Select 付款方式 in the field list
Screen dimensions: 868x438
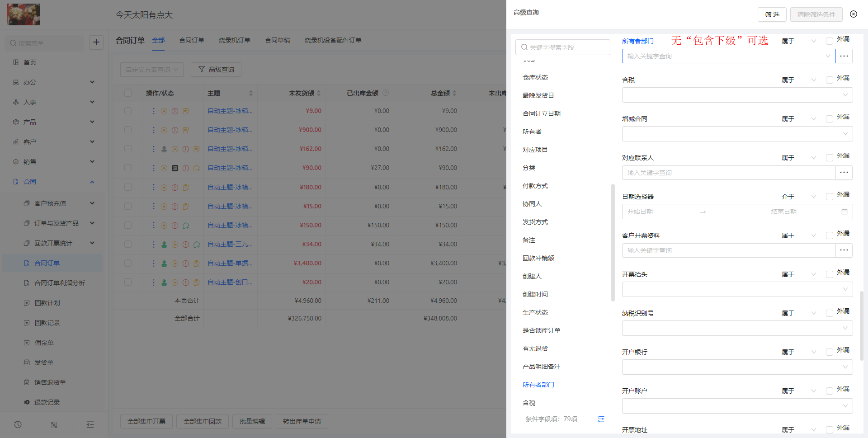coord(535,186)
